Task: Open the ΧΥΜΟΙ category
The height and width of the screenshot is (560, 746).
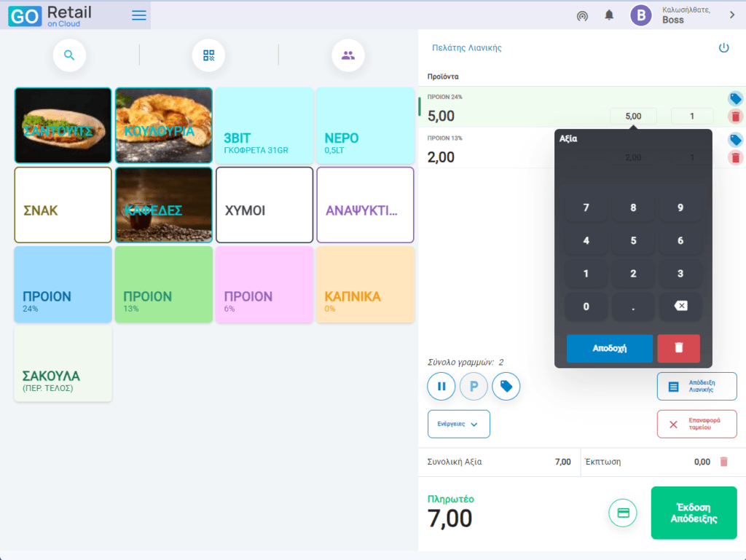Action: pos(264,205)
